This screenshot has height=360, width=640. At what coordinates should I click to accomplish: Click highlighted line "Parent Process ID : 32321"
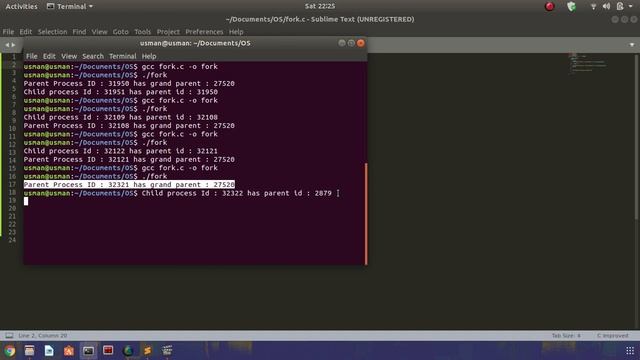(129, 185)
